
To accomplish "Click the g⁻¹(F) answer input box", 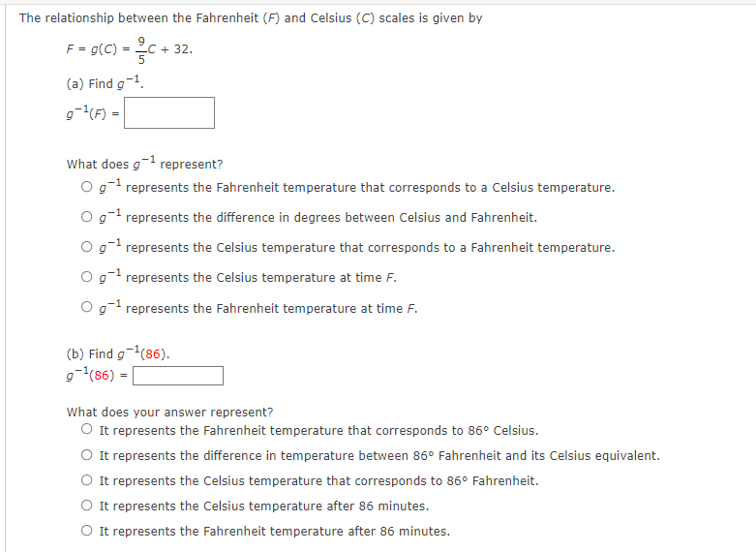I will (168, 112).
